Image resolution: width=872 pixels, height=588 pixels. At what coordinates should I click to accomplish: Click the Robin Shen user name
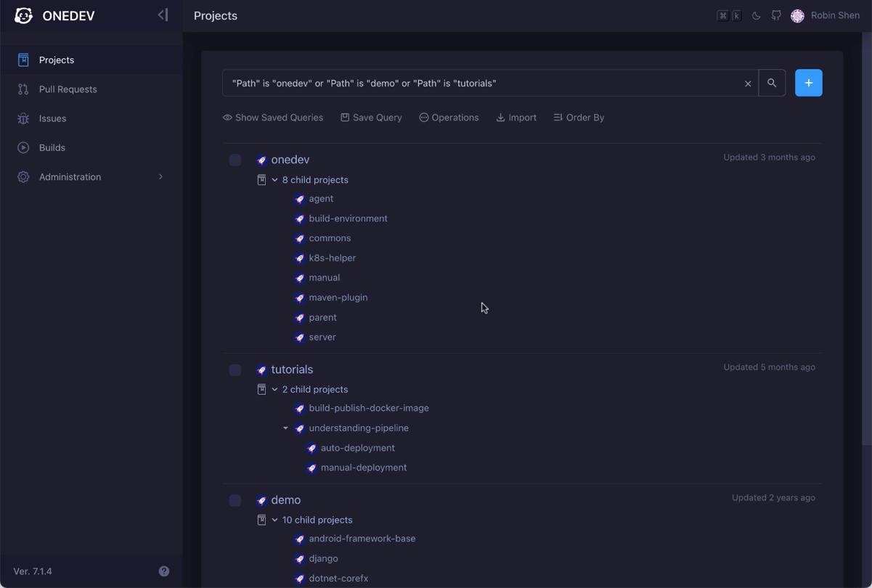(835, 15)
